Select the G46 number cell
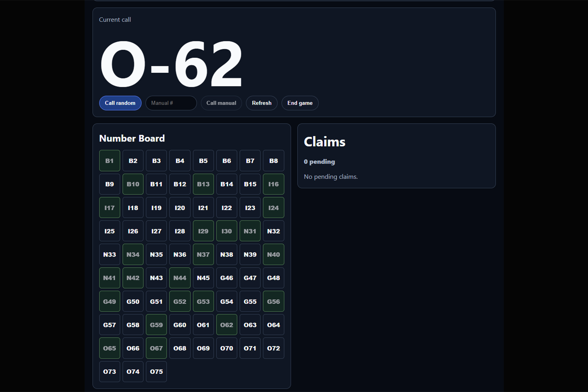This screenshot has height=392, width=588. coord(227,278)
